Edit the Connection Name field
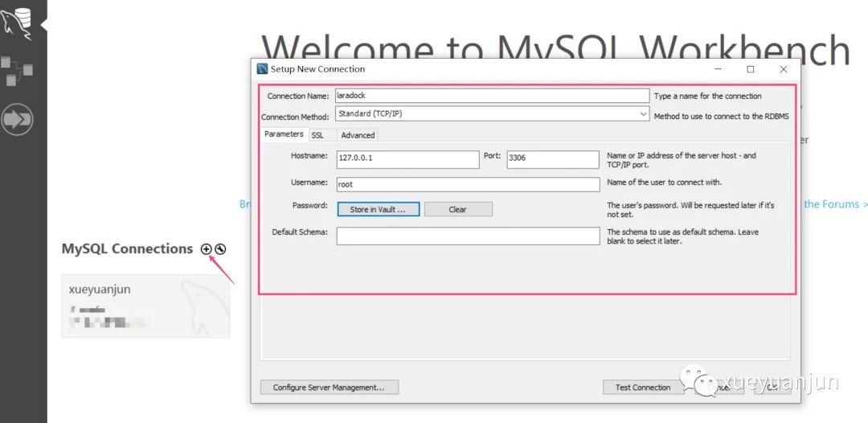 pos(492,96)
